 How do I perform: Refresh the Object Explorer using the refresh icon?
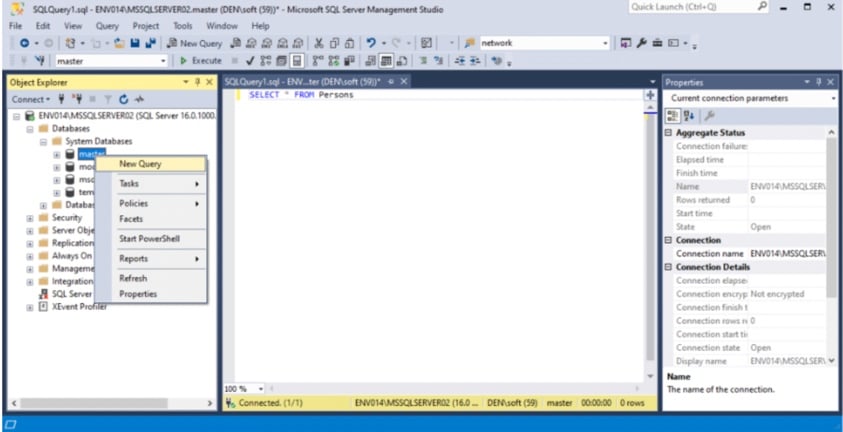tap(124, 100)
